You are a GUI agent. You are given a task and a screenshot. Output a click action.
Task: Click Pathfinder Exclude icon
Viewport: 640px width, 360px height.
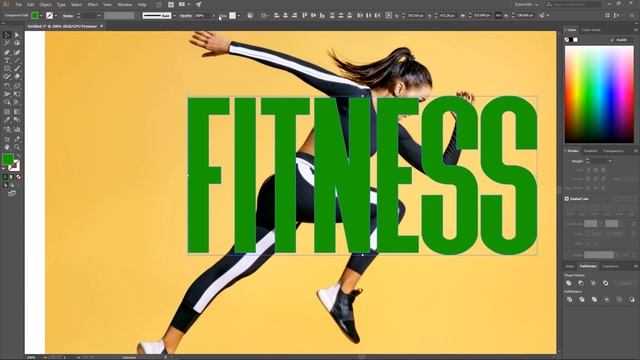pos(605,283)
